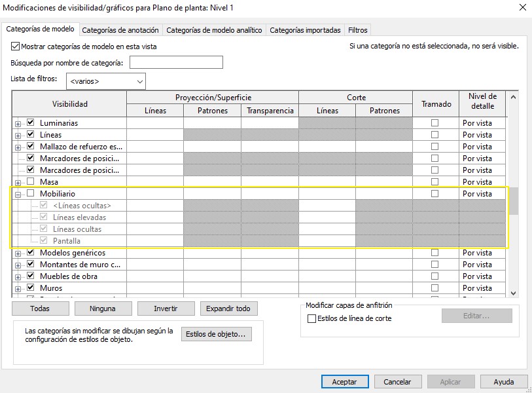This screenshot has width=532, height=393.
Task: Open the Filtros tab
Action: (358, 30)
